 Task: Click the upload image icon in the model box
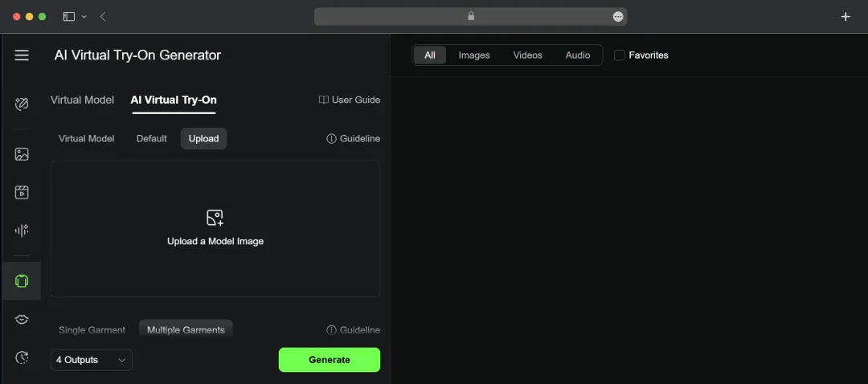(x=215, y=218)
